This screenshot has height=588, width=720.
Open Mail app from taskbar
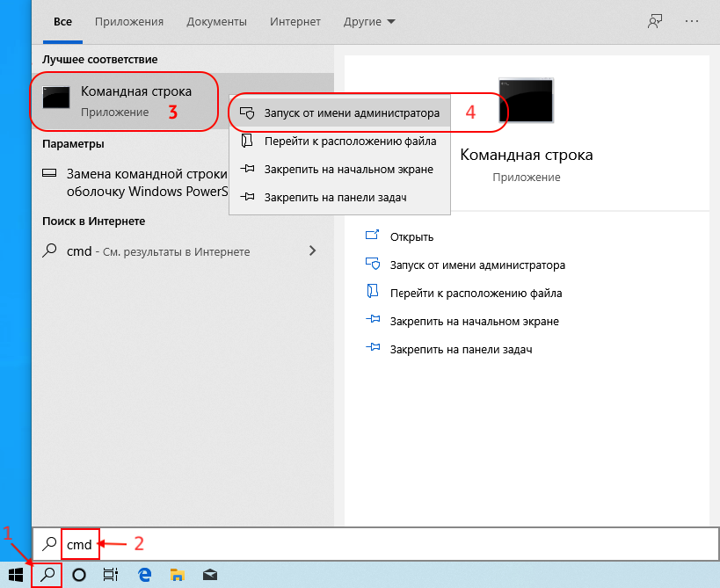click(209, 575)
